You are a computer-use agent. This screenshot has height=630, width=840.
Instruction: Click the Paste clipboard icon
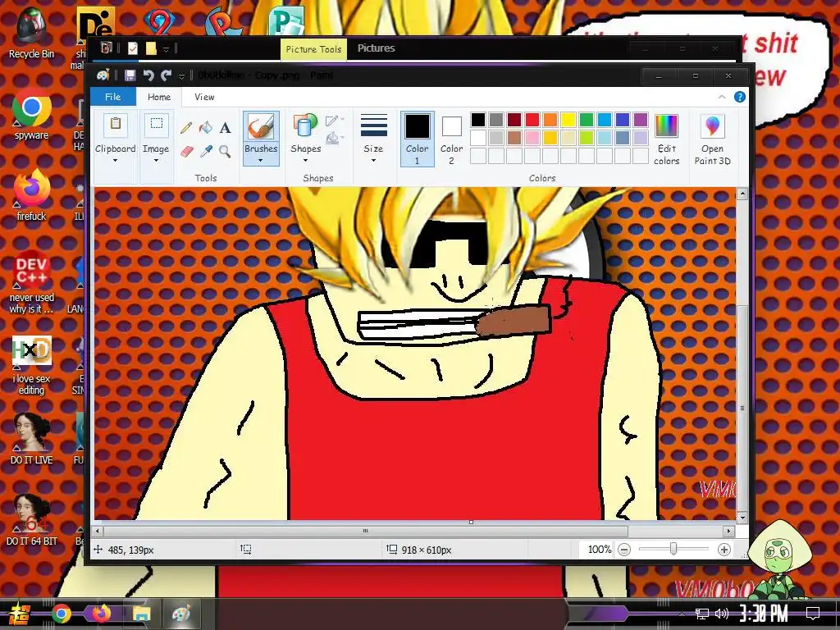tap(115, 125)
